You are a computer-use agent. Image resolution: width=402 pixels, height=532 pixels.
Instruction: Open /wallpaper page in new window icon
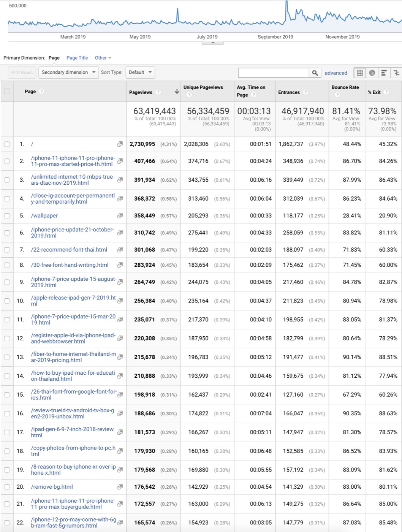click(x=120, y=215)
